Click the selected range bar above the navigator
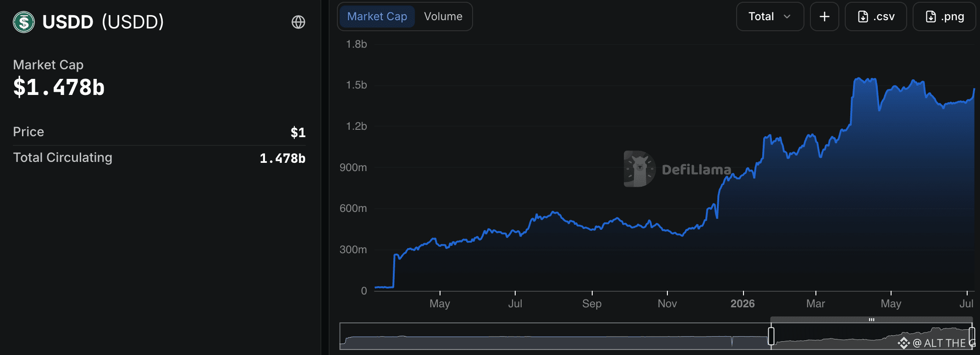980x355 pixels. (x=871, y=319)
